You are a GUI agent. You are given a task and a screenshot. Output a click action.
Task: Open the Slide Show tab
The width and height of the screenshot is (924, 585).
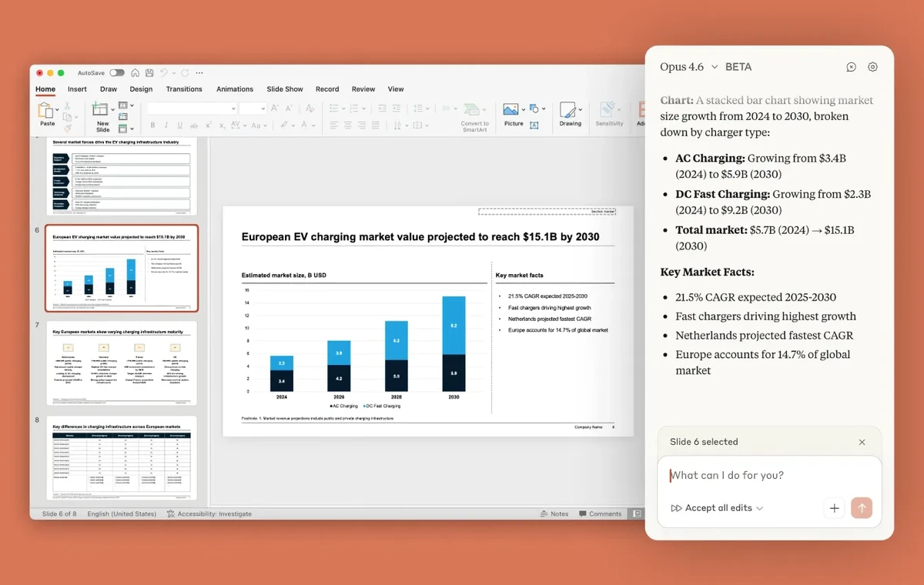(285, 89)
